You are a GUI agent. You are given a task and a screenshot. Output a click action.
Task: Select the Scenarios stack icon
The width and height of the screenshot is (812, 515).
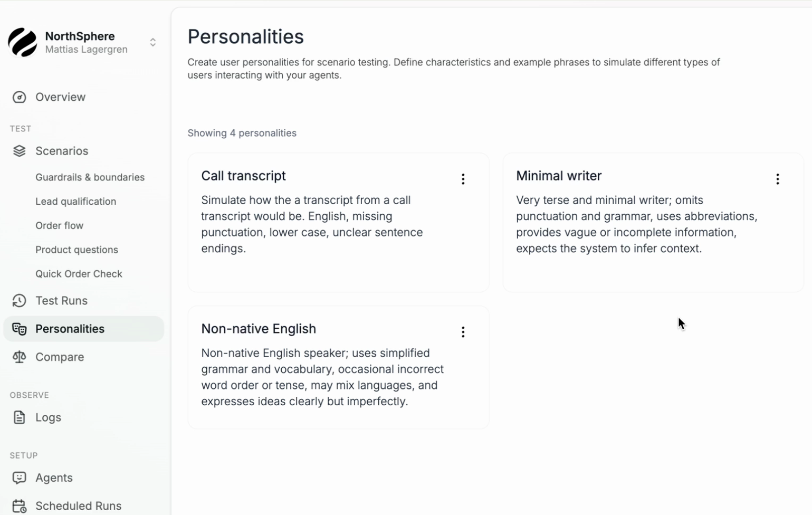click(19, 151)
